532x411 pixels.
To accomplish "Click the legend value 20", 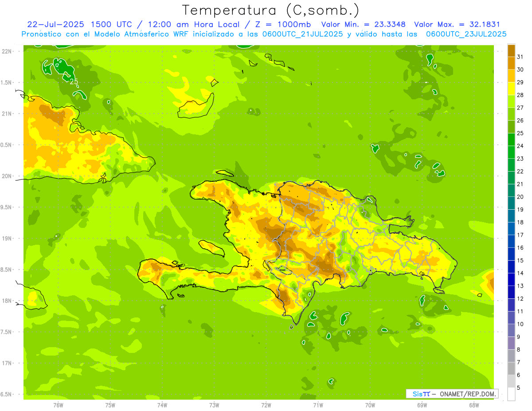I will coord(520,197).
